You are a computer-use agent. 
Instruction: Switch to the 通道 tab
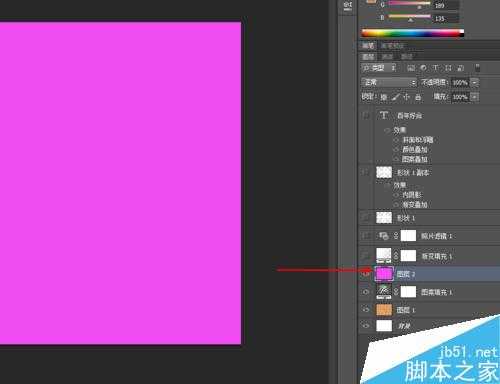tap(387, 56)
